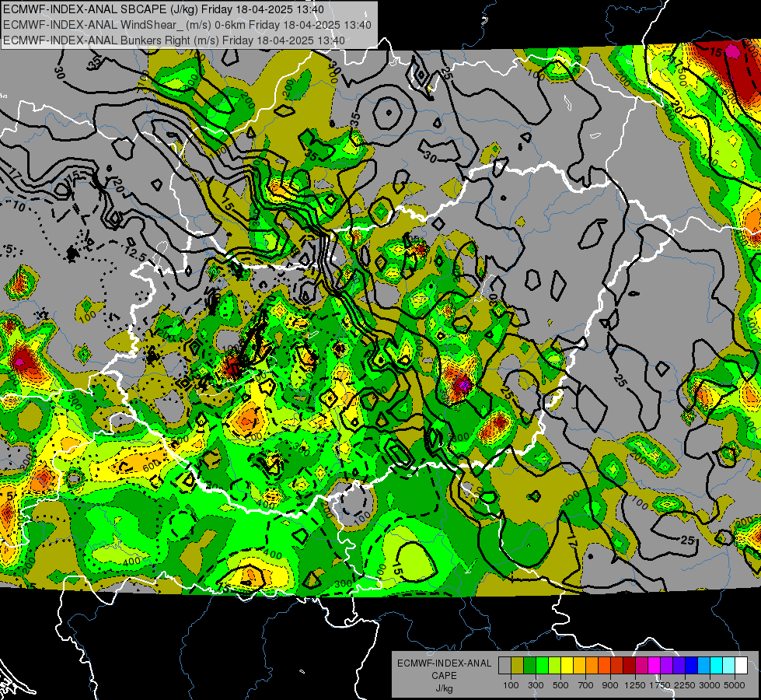This screenshot has width=761, height=700.
Task: Pick the dark green CAPE legend swatch
Action: [529, 666]
